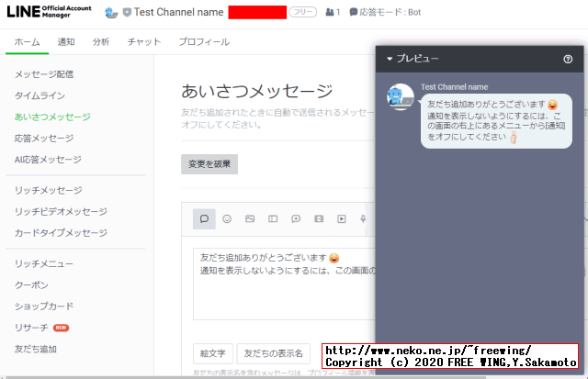Click the 変更を破棄 button

pos(209,164)
